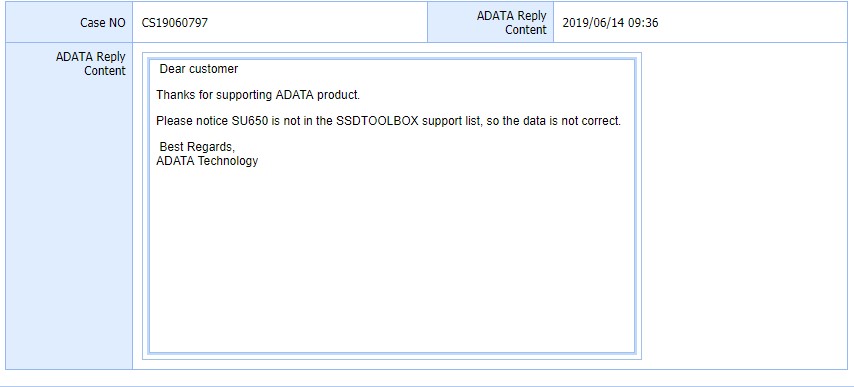
Task: Click the SU650 SSDTOOLBOX support list sentence
Action: [x=388, y=121]
